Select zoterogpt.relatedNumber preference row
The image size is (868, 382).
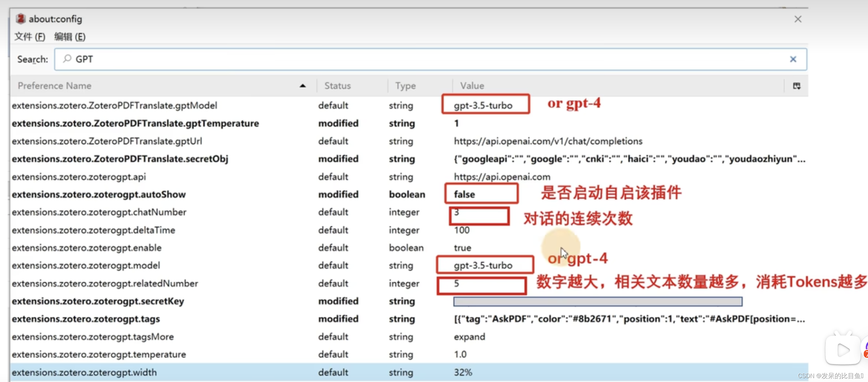[409, 283]
